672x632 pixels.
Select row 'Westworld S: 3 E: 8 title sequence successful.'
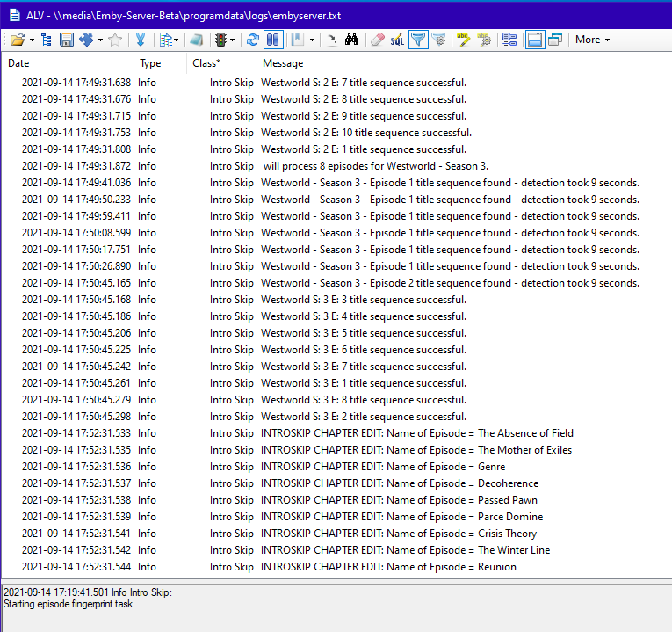click(336, 400)
